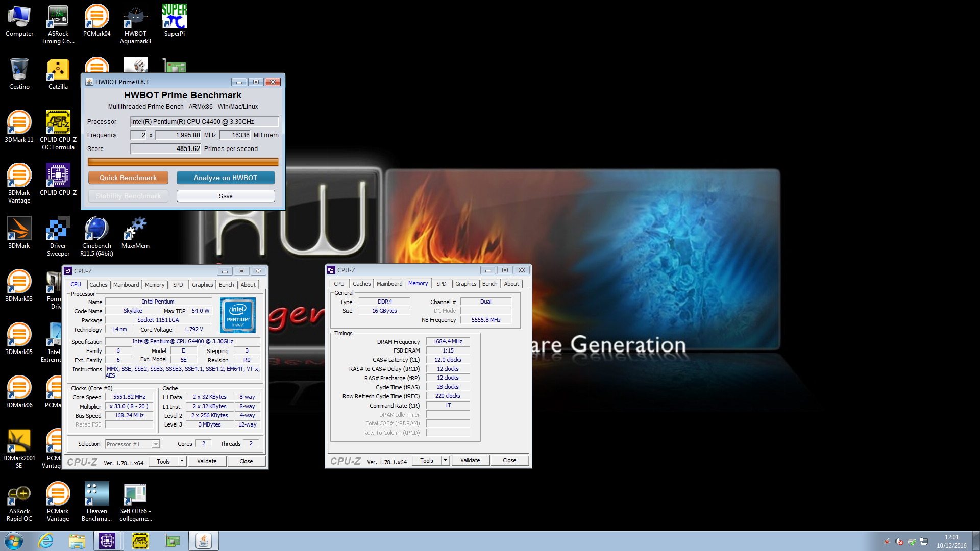Switch to HWBOT Prime Java taskbar button
The width and height of the screenshot is (980, 551).
click(204, 541)
